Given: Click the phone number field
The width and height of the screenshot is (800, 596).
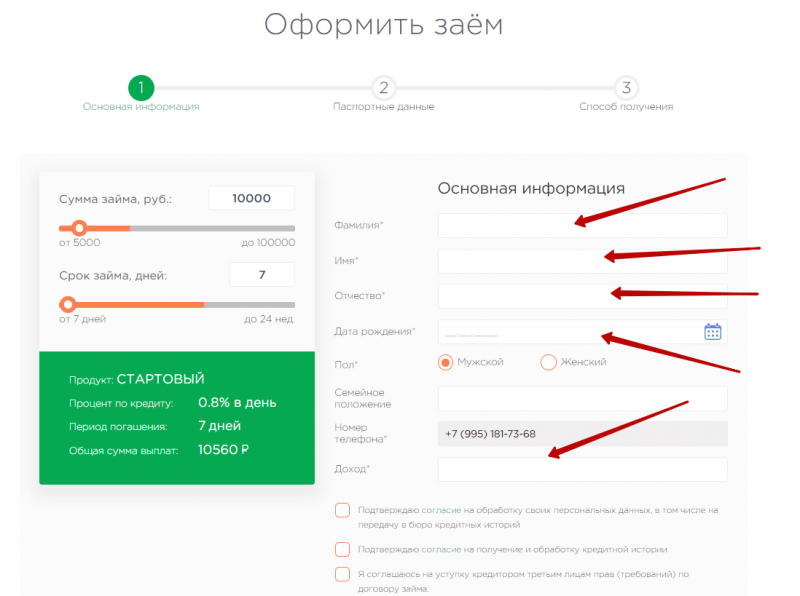Looking at the screenshot, I should [582, 433].
